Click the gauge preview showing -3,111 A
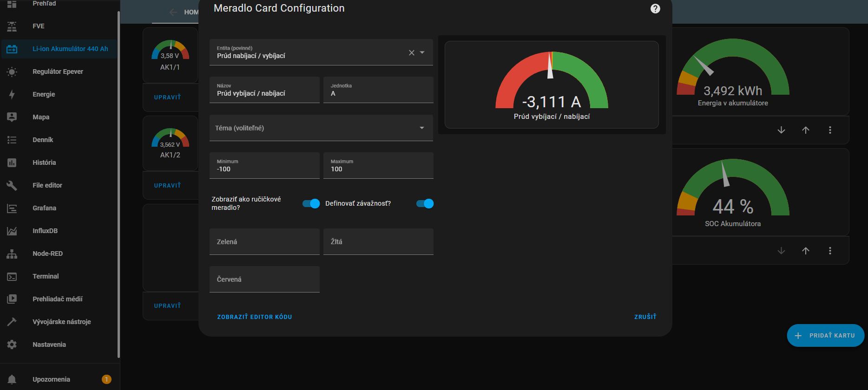The image size is (868, 390). [552, 84]
